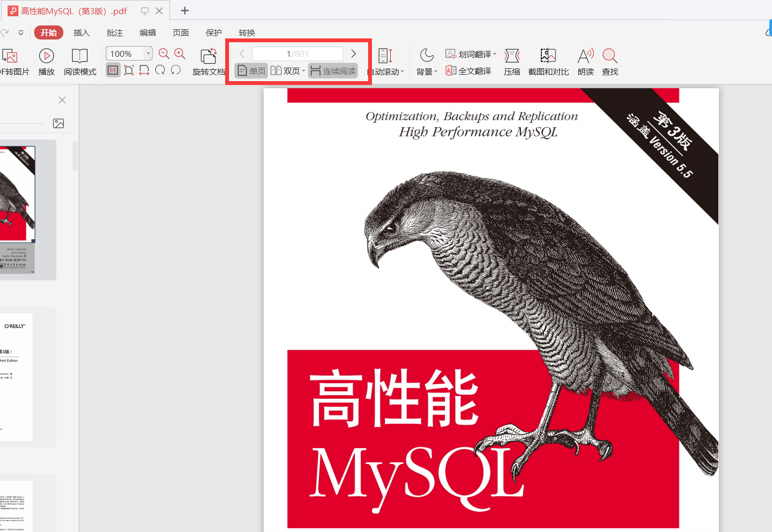Switch to 双页 two-page view
Screen dimensions: 772x532
286,70
